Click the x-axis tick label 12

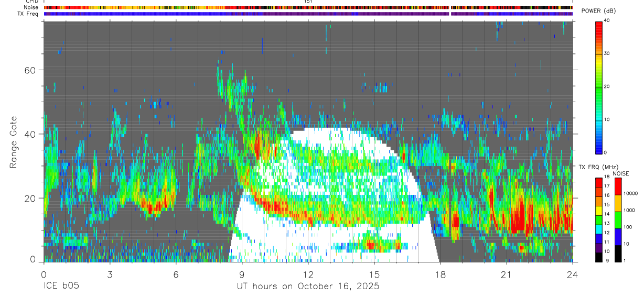[x=308, y=274]
